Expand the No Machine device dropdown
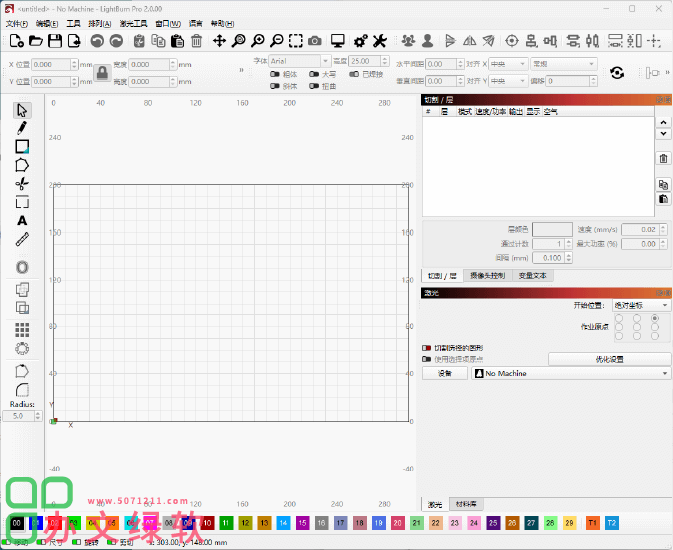This screenshot has width=673, height=550. (x=571, y=373)
